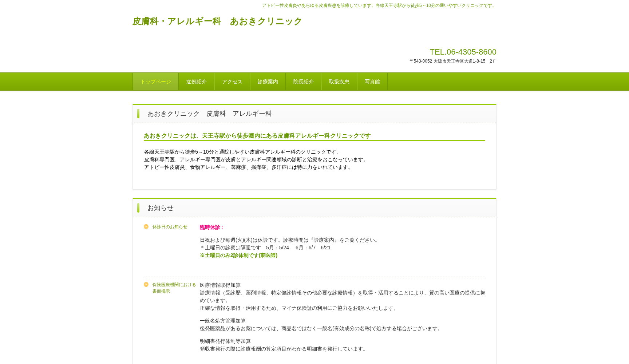Image resolution: width=629 pixels, height=364 pixels.
Task: Open the 症例紹介 nav item
Action: pyautogui.click(x=197, y=82)
